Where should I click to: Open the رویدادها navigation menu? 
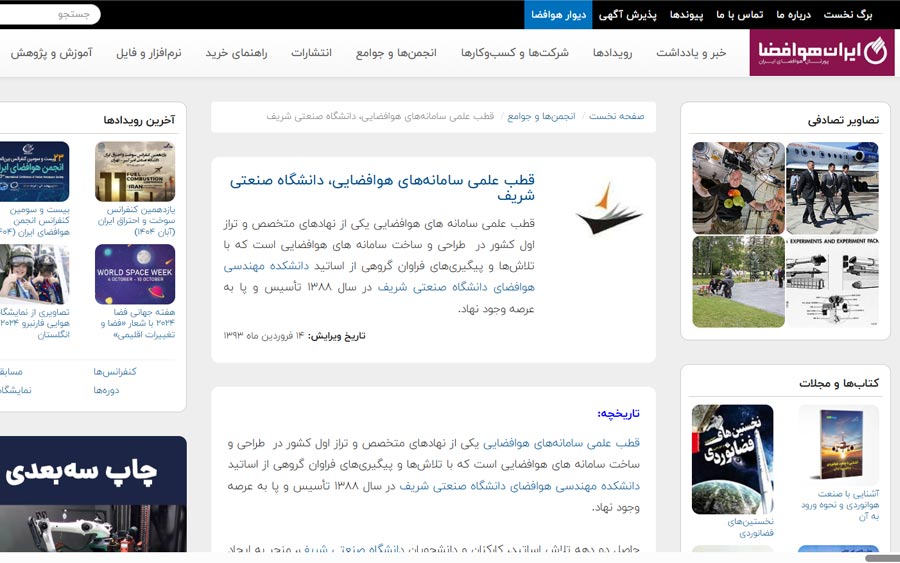click(612, 53)
